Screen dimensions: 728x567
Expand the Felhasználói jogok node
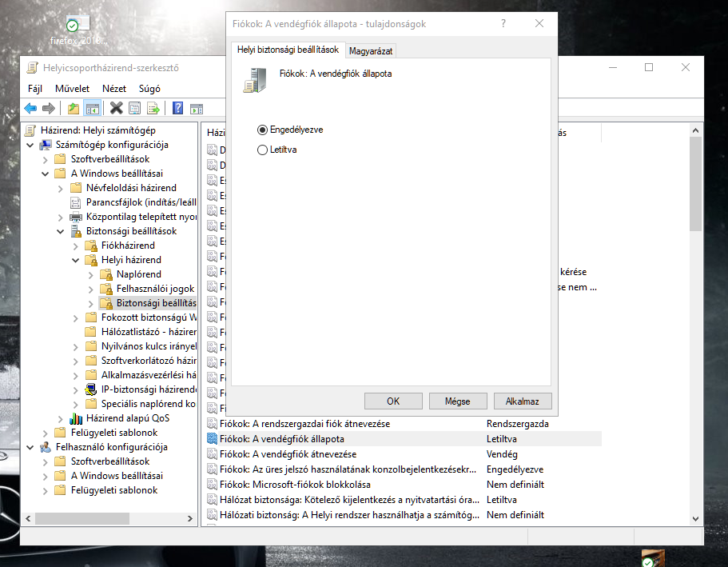tap(91, 289)
